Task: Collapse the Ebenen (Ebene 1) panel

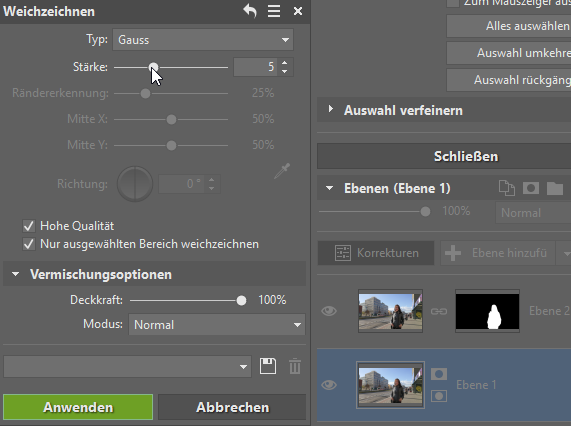Action: pos(330,188)
